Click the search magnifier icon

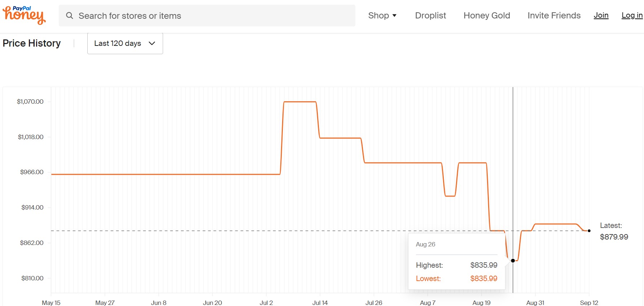tap(70, 16)
